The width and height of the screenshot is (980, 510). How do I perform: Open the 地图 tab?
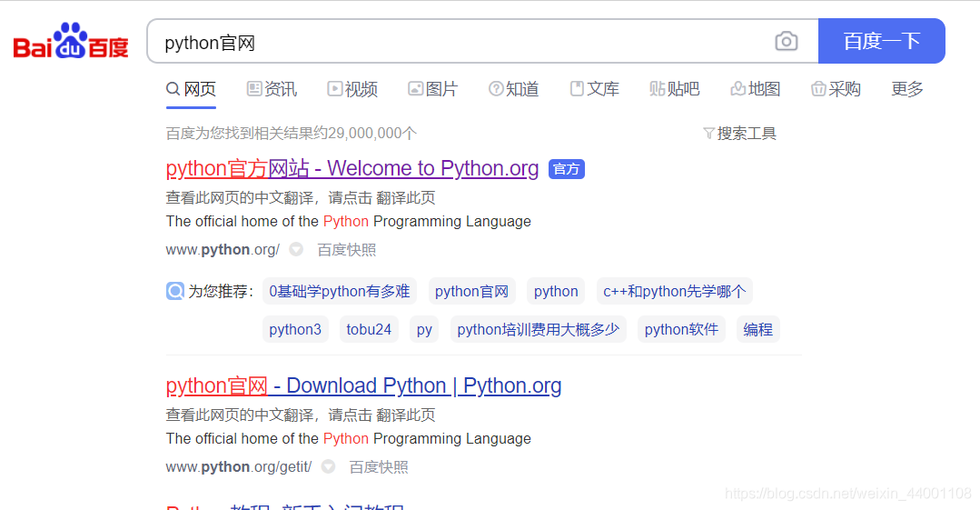pyautogui.click(x=755, y=89)
